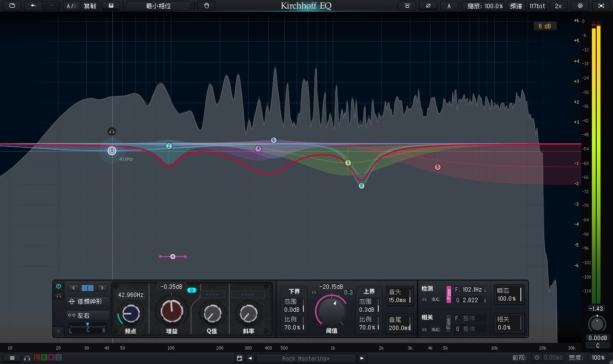Undo the last change with back arrow

[x=33, y=6]
